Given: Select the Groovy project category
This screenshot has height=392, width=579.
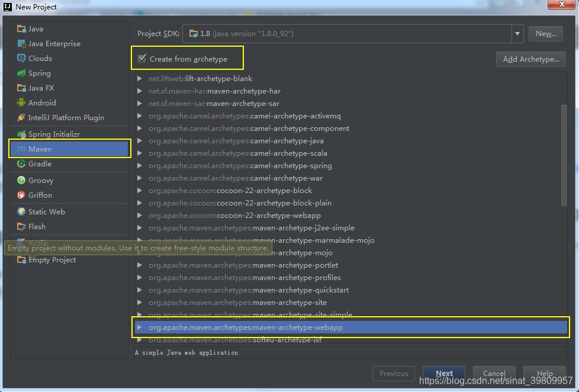Looking at the screenshot, I should [x=69, y=180].
